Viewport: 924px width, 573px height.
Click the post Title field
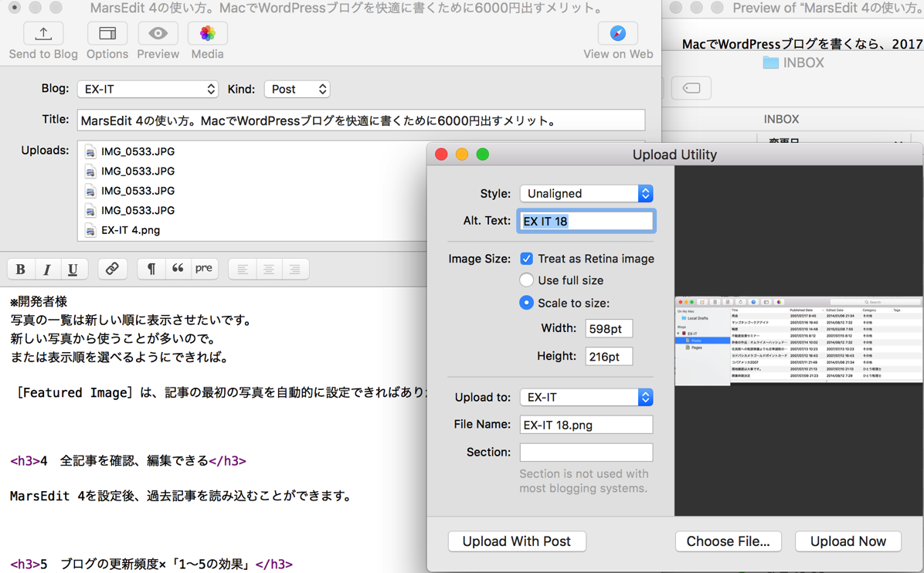[x=361, y=120]
